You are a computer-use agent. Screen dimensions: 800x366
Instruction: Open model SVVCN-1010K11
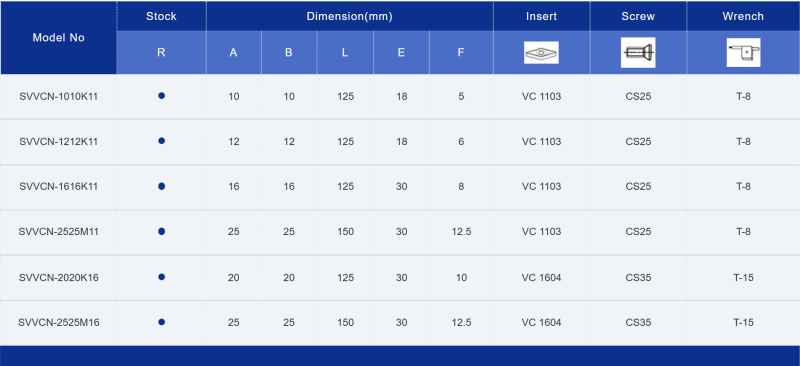59,96
